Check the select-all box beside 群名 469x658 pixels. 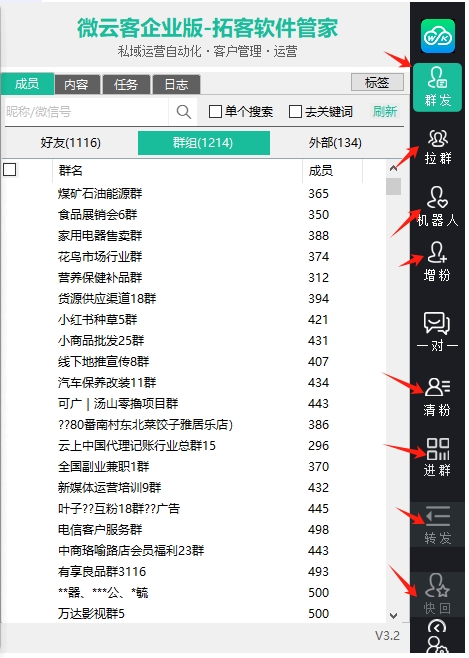click(x=10, y=170)
